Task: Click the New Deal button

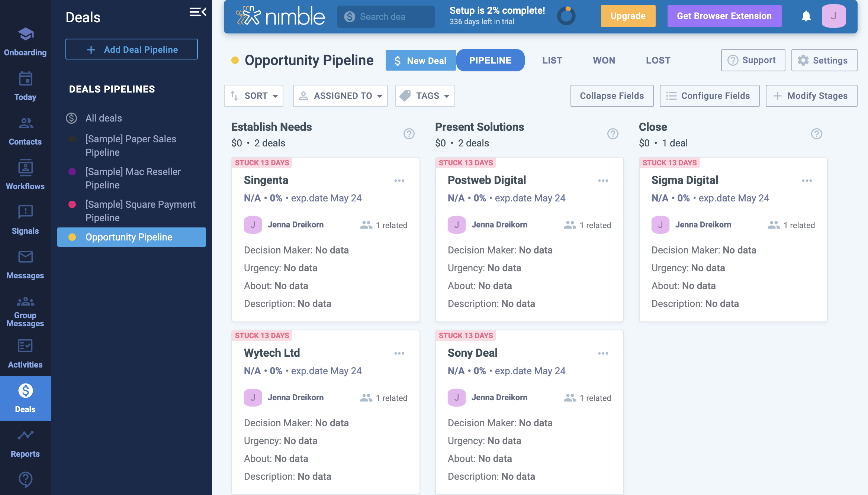Action: click(x=421, y=60)
